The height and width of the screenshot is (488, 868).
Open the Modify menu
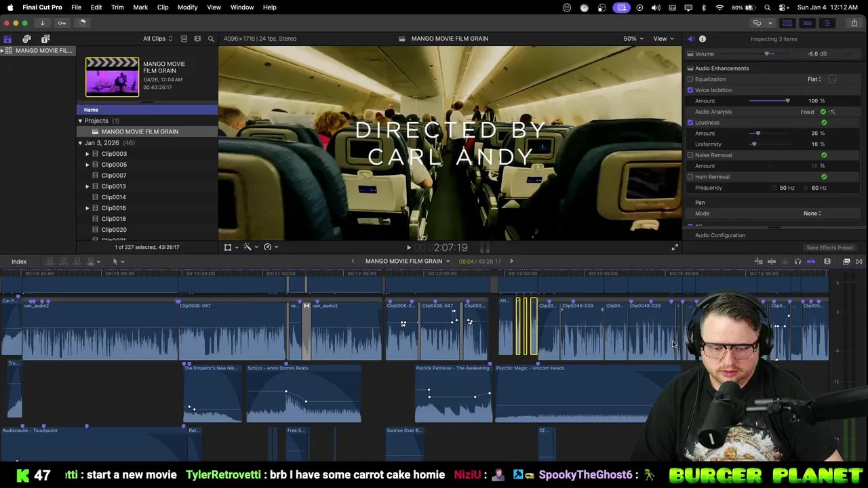[x=187, y=7]
